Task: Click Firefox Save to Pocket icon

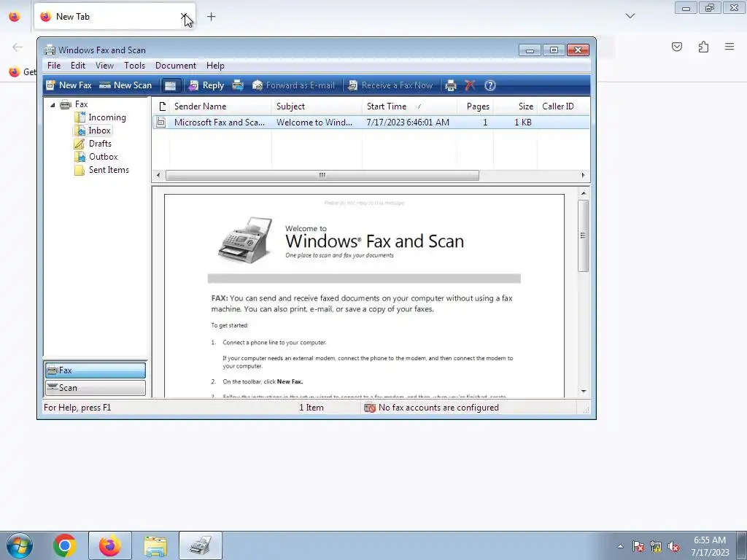Action: point(676,47)
